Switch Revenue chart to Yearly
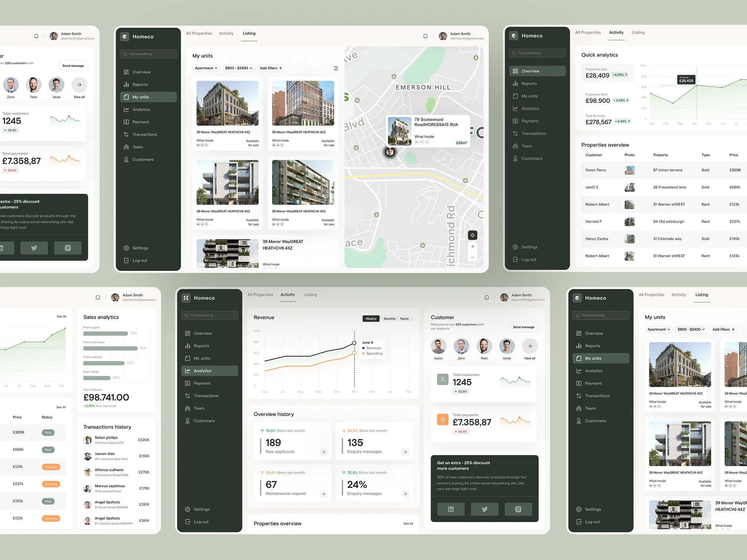The height and width of the screenshot is (560, 747). (404, 319)
